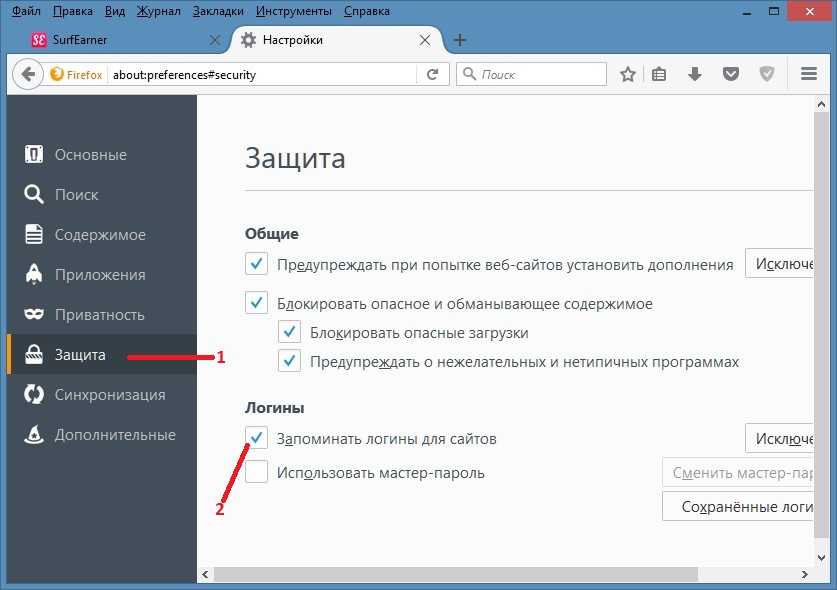This screenshot has width=837, height=590.
Task: Click the Сохранённые логины button
Action: (x=738, y=506)
